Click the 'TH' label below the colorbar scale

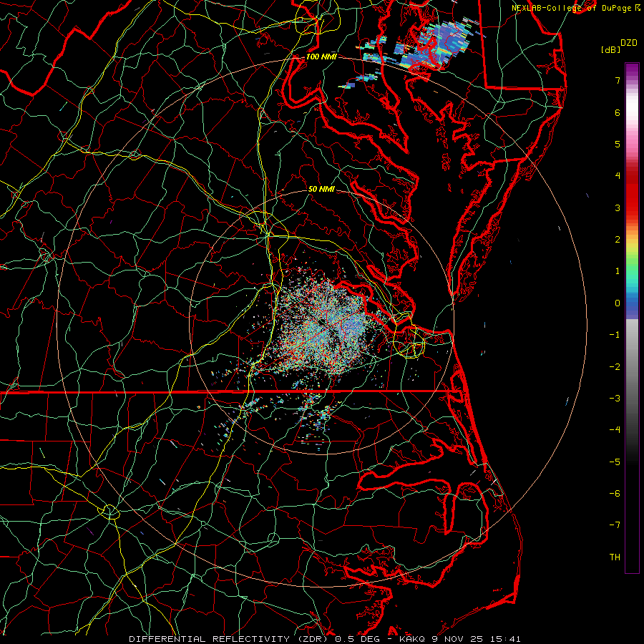[615, 557]
